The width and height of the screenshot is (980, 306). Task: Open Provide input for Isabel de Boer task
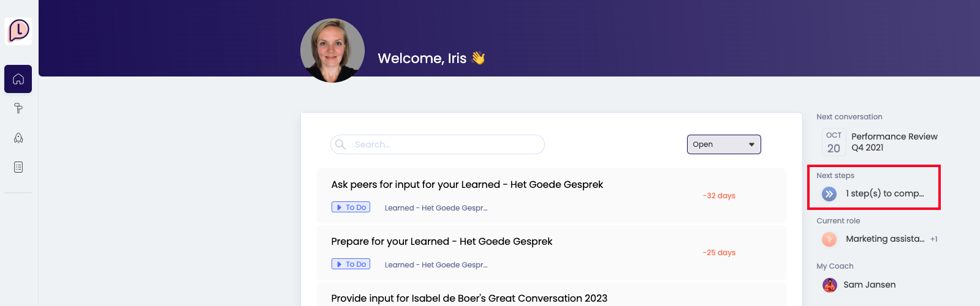coord(469,298)
